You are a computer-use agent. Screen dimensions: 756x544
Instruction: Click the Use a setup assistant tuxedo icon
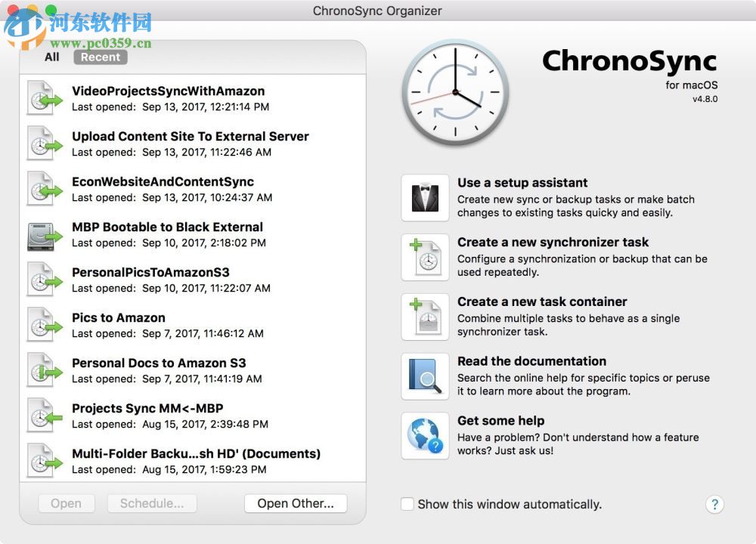[425, 198]
